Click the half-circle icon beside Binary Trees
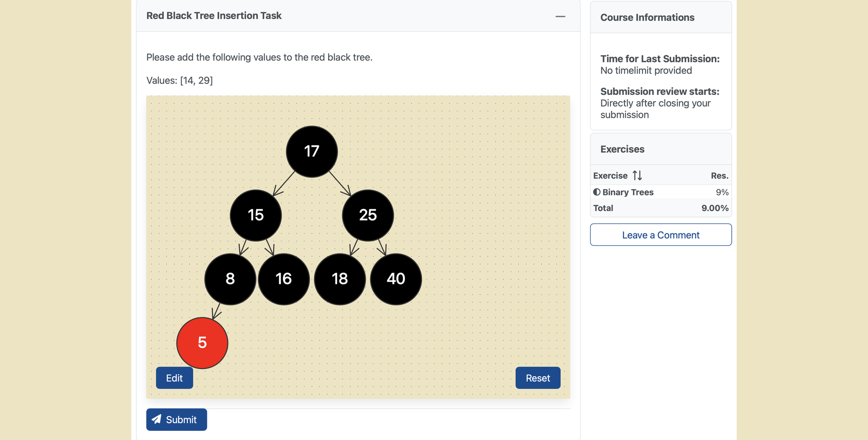 (596, 192)
